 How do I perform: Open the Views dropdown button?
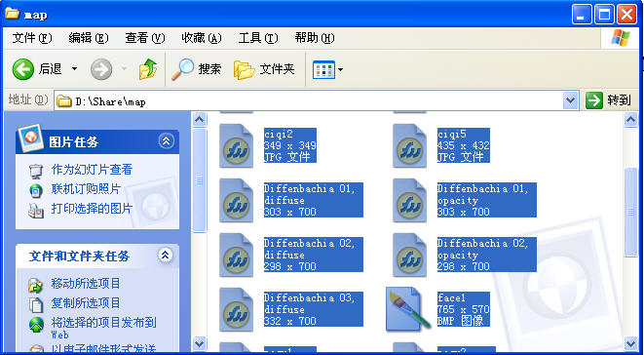coord(327,70)
